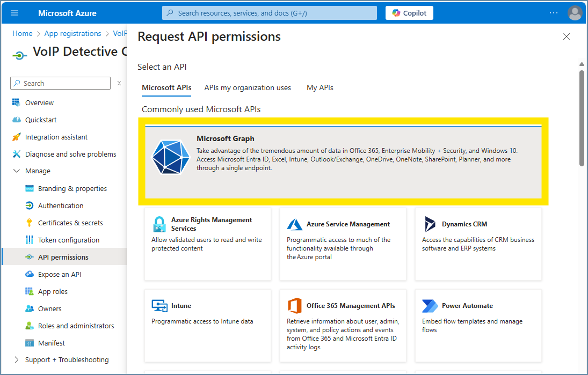Image resolution: width=588 pixels, height=375 pixels.
Task: Select Diagnose and solve problems label
Action: 70,154
